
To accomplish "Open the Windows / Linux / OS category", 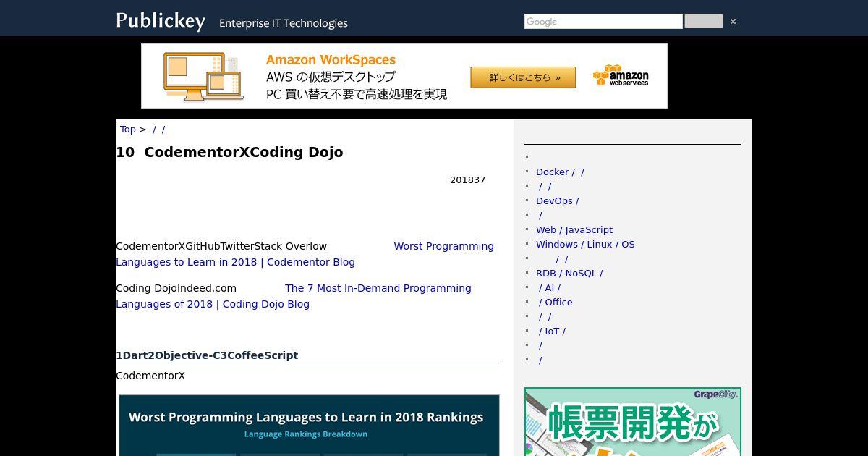I will coord(585,245).
